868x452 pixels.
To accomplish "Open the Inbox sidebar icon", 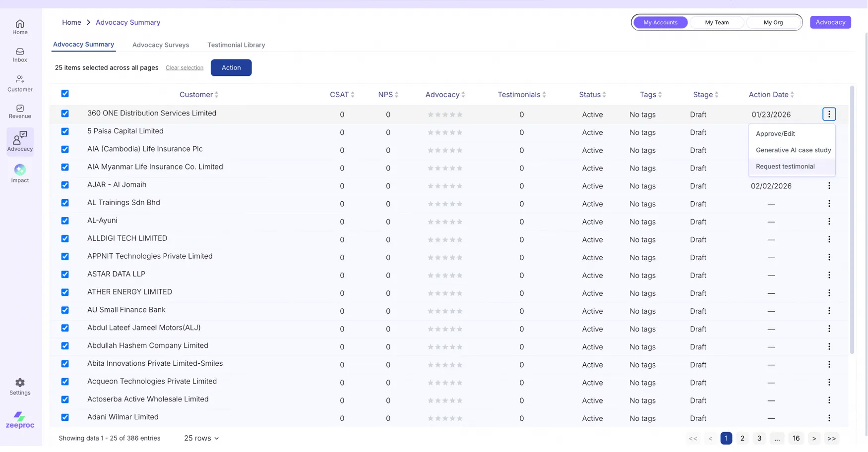I will (20, 55).
